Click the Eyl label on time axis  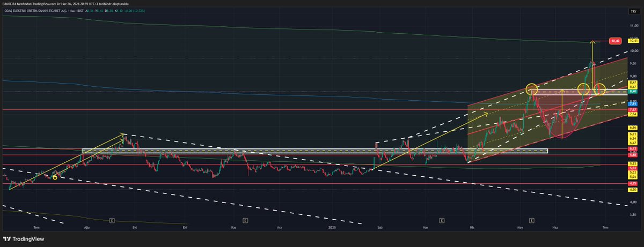click(135, 227)
